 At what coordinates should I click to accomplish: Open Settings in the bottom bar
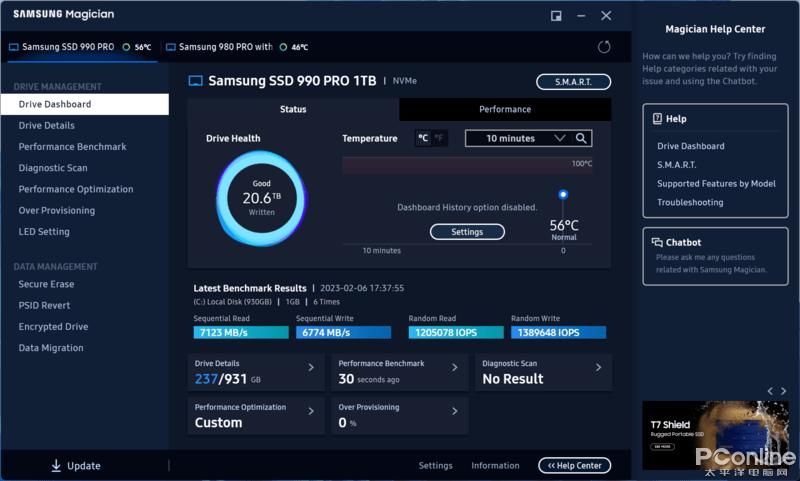click(436, 465)
